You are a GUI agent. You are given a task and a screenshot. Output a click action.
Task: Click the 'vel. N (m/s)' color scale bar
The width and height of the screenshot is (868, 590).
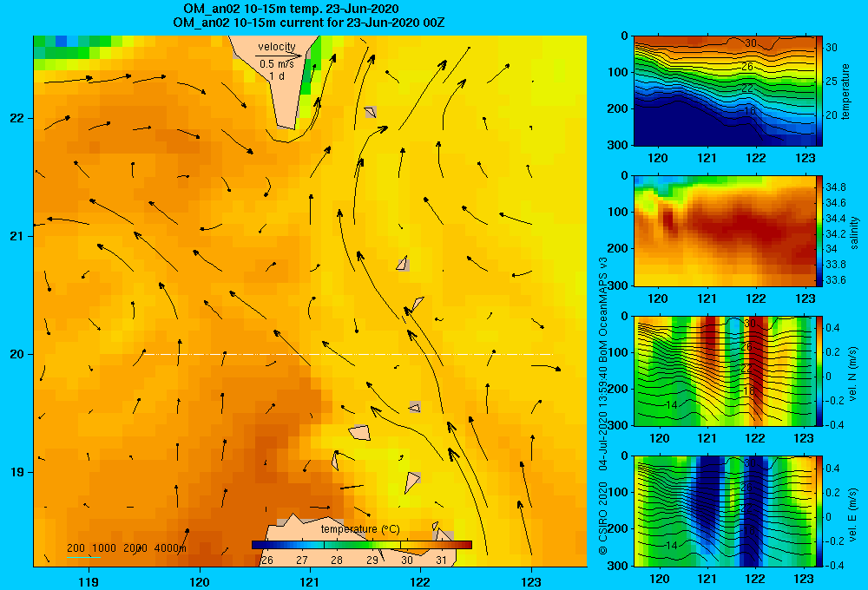click(819, 370)
